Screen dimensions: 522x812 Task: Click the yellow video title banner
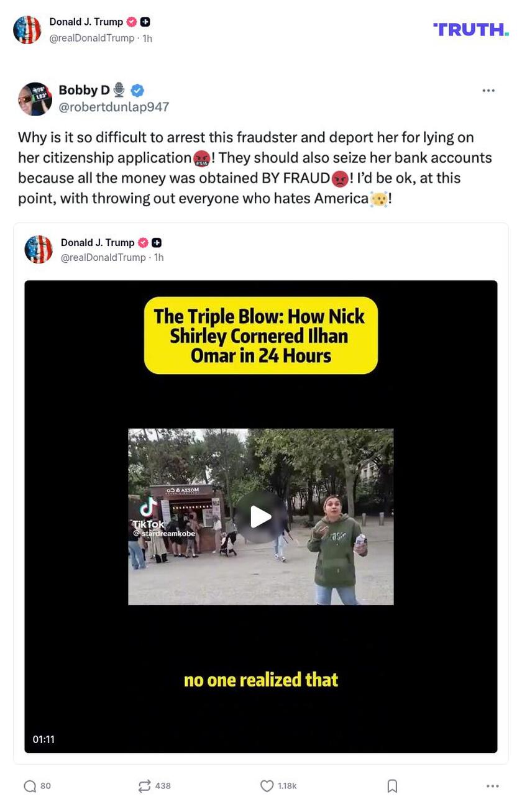(261, 335)
